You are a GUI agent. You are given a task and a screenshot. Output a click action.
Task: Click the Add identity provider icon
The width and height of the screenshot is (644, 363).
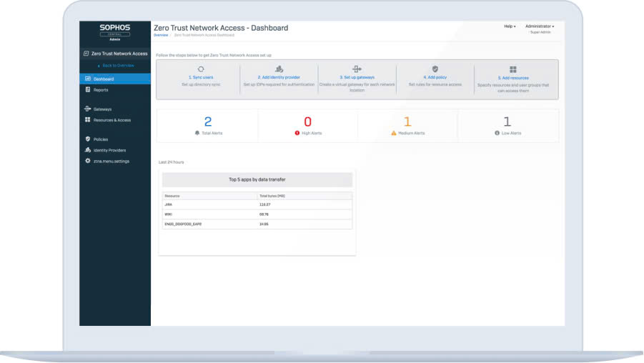(x=279, y=69)
